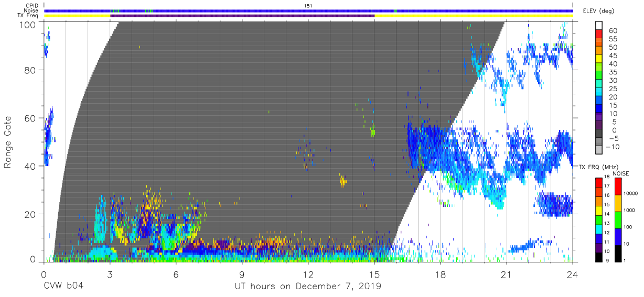This screenshot has width=644, height=297.
Task: Click the 'Noise' row label at top left
Action: 31,10
